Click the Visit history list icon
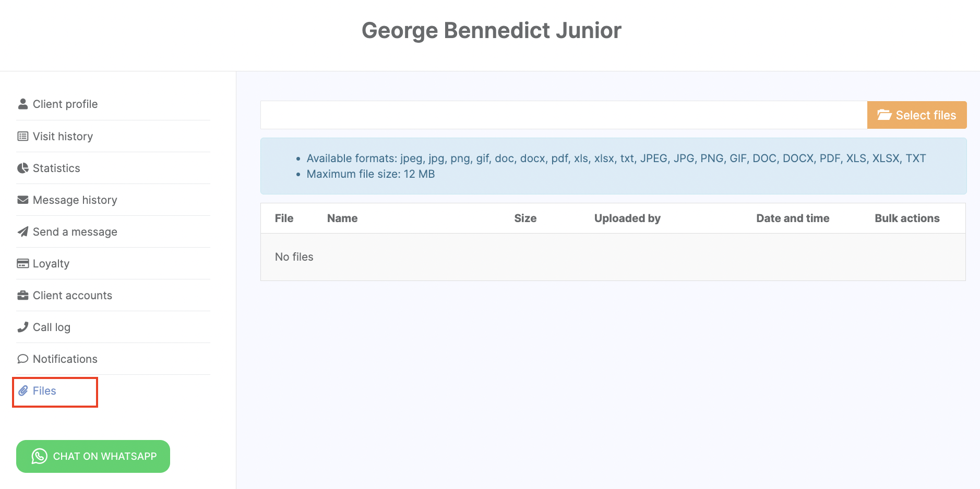The width and height of the screenshot is (980, 489). click(x=23, y=137)
